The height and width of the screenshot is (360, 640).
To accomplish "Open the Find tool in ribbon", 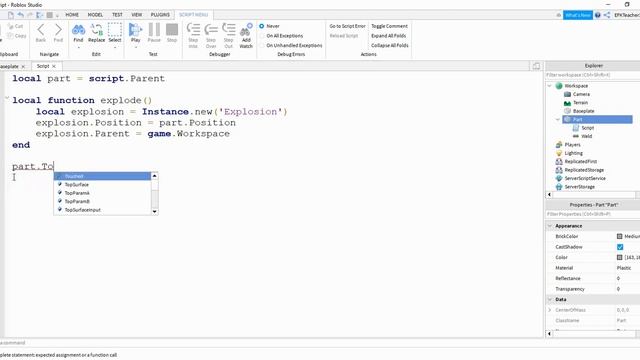I will (x=78, y=33).
